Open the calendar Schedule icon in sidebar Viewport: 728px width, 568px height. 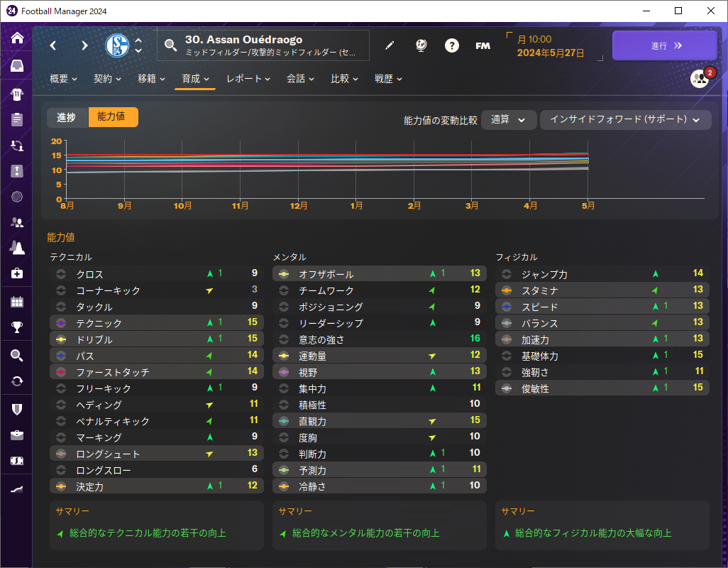(x=17, y=302)
